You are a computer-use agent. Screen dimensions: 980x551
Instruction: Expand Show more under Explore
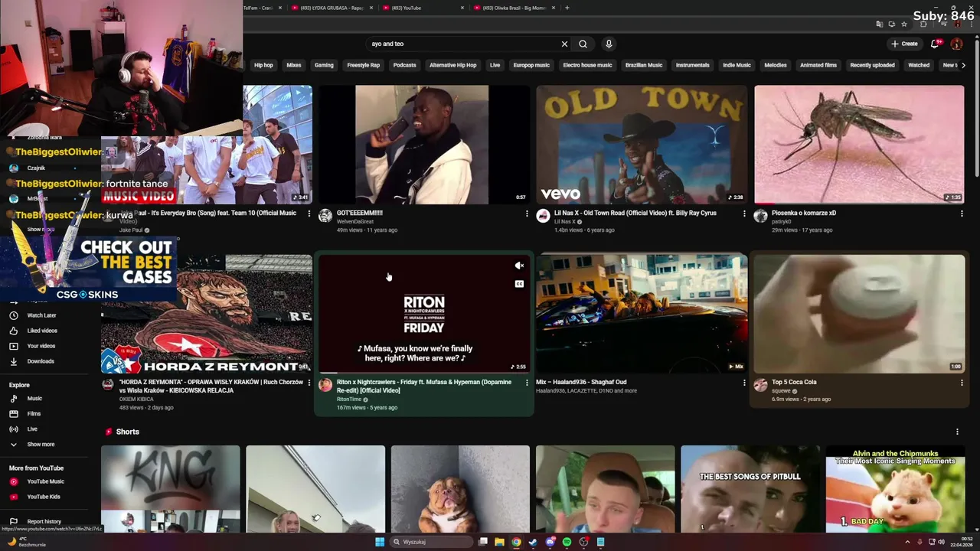[x=41, y=445]
